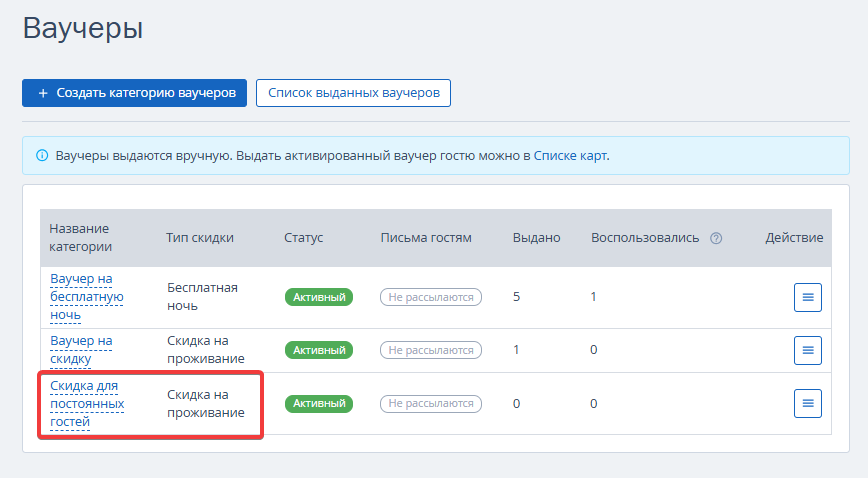Click the info icon in the blue notice
868x478 pixels.
click(x=42, y=156)
